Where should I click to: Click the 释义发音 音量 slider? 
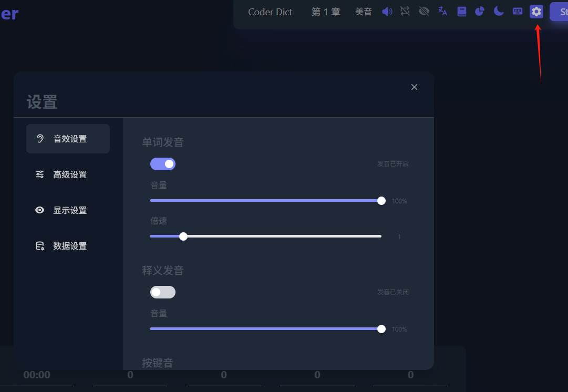pos(267,329)
